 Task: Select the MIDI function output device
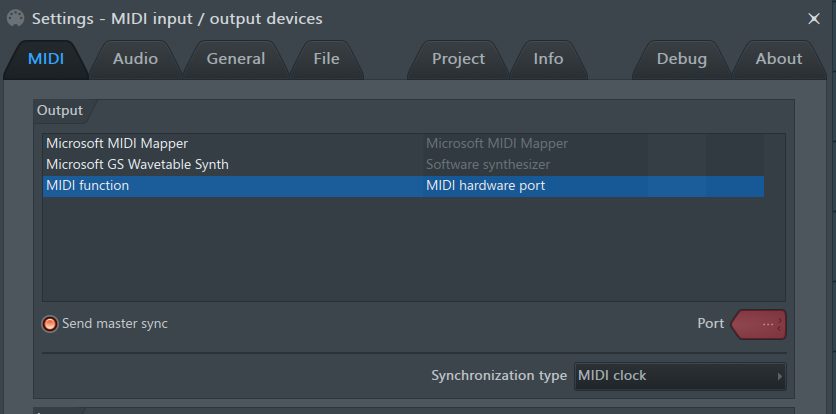coord(403,186)
